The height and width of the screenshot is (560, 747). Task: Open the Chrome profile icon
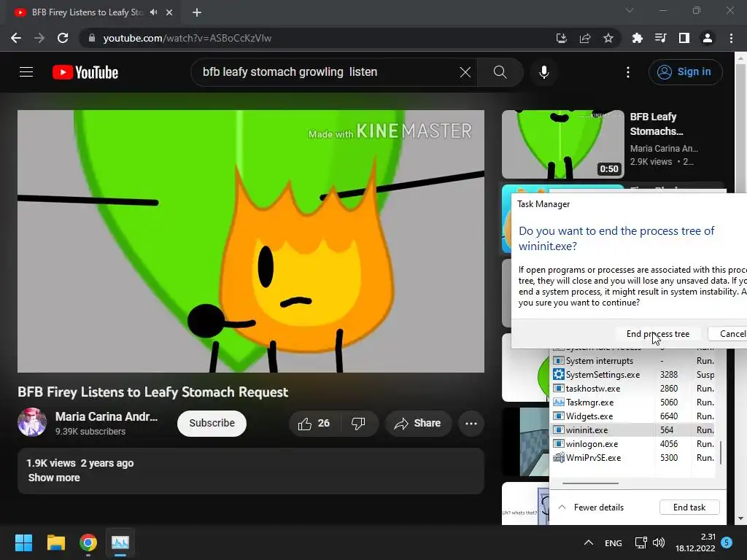(x=708, y=38)
